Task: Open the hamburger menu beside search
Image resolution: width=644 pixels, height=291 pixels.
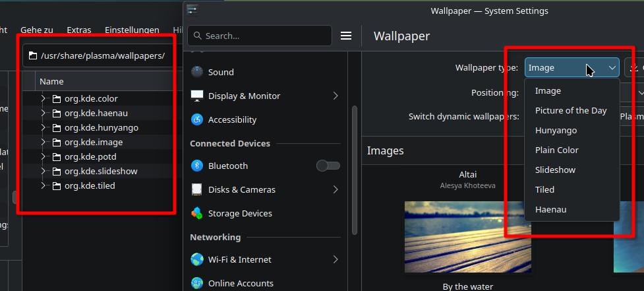Action: tap(346, 36)
